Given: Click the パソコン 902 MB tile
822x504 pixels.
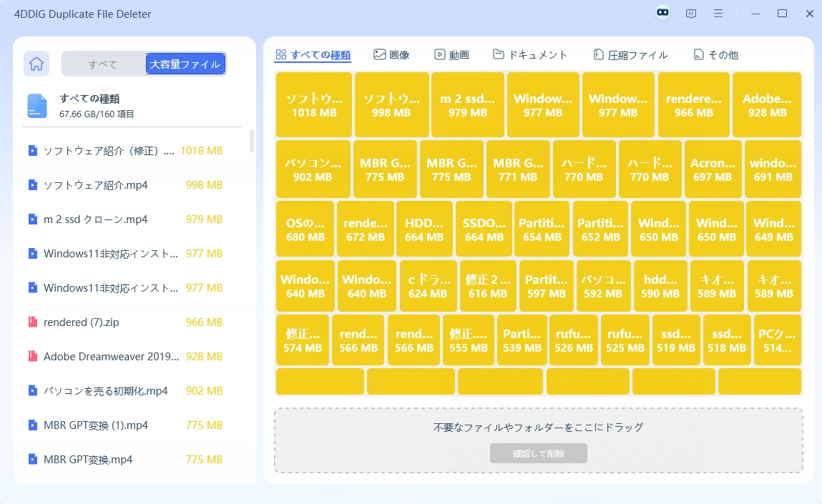Looking at the screenshot, I should (x=313, y=169).
